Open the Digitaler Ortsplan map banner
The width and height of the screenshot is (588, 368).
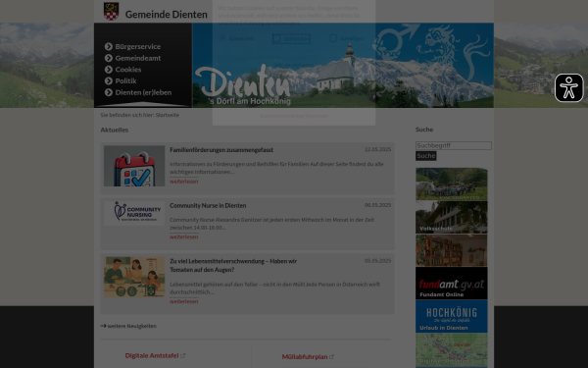click(452, 349)
